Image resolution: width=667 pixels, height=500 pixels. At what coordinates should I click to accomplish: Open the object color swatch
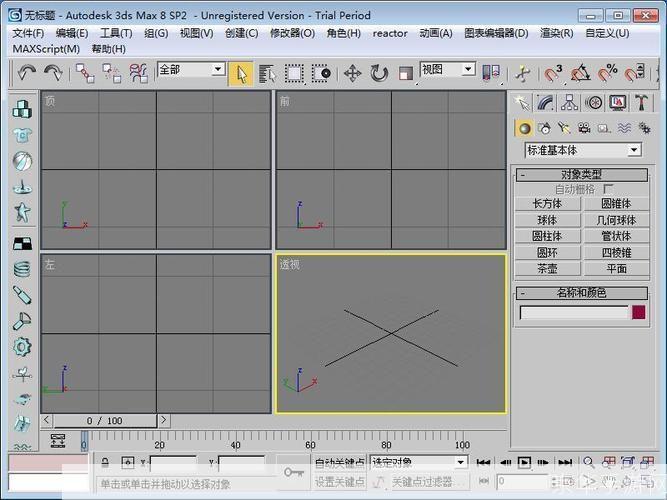click(639, 313)
